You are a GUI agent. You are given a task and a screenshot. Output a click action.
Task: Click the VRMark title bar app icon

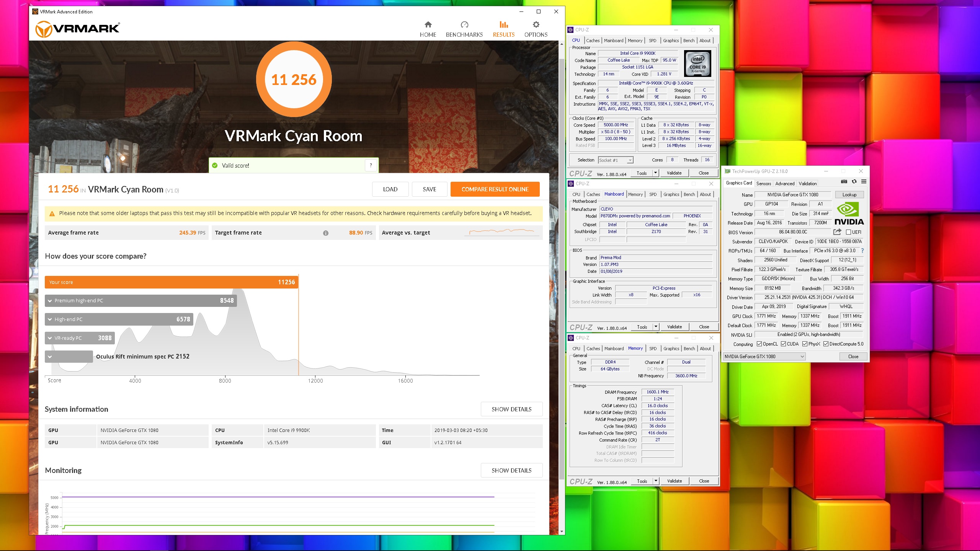(x=35, y=11)
